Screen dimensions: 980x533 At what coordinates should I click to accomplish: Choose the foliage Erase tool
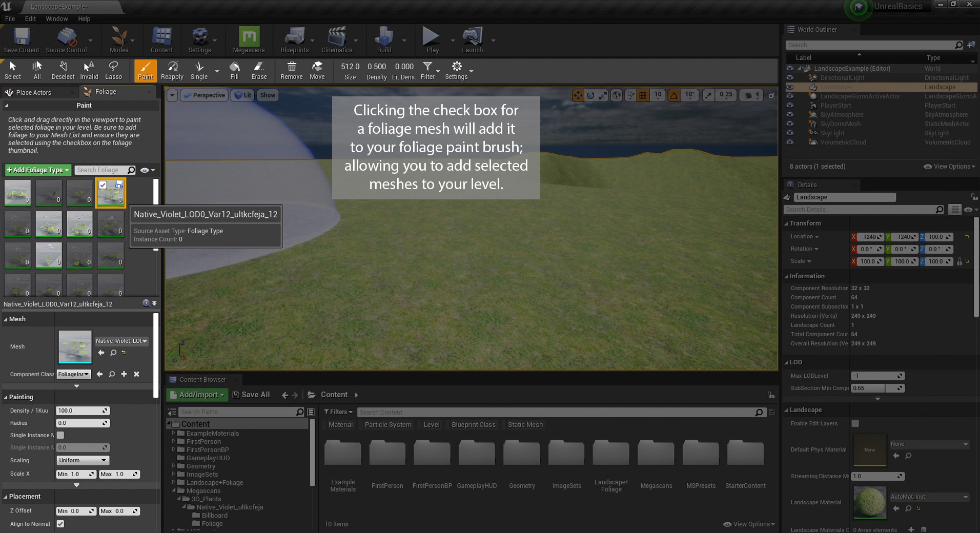(259, 71)
